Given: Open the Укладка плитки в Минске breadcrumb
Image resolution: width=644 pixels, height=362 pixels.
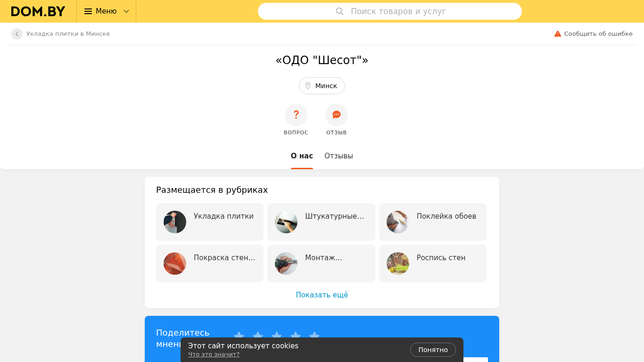Looking at the screenshot, I should [68, 34].
